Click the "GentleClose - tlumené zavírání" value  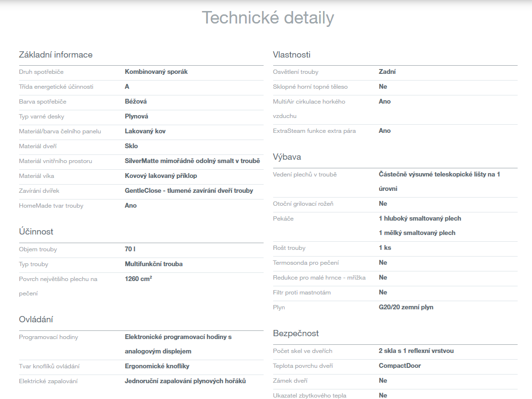[189, 191]
